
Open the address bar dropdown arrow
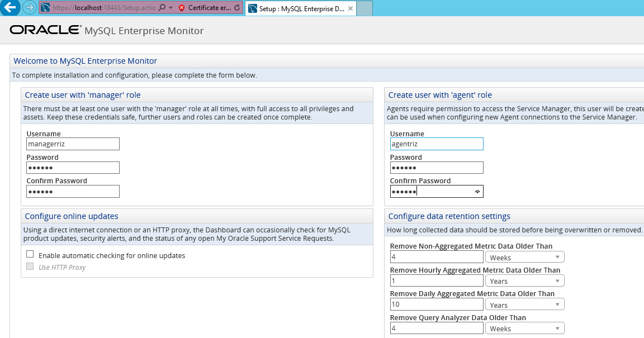(171, 8)
